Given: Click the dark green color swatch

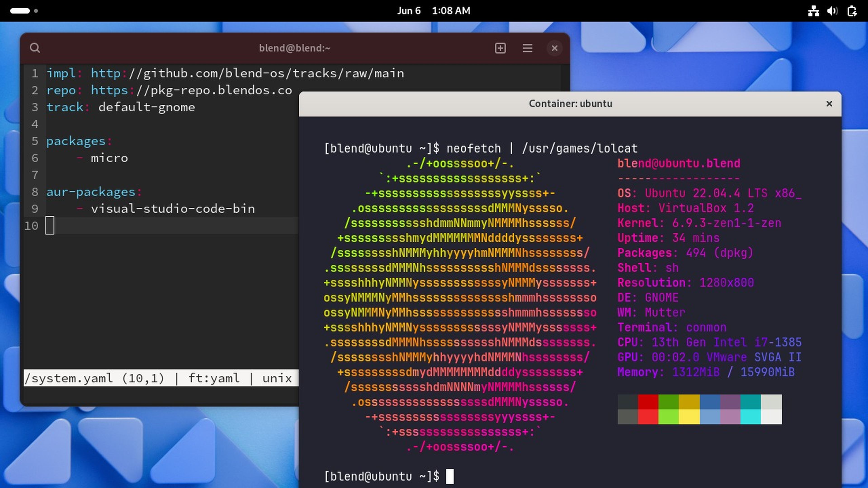Looking at the screenshot, I should tap(668, 402).
